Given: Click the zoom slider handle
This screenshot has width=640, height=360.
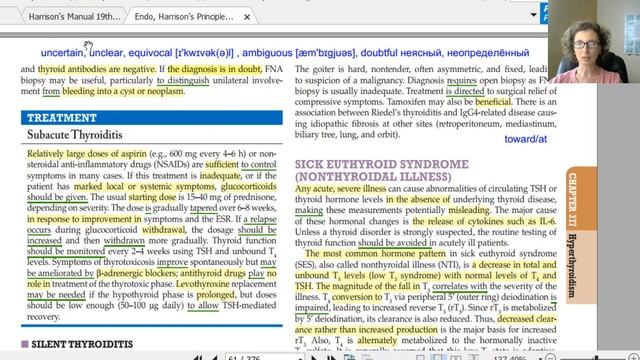Looking at the screenshot, I should [x=596, y=358].
